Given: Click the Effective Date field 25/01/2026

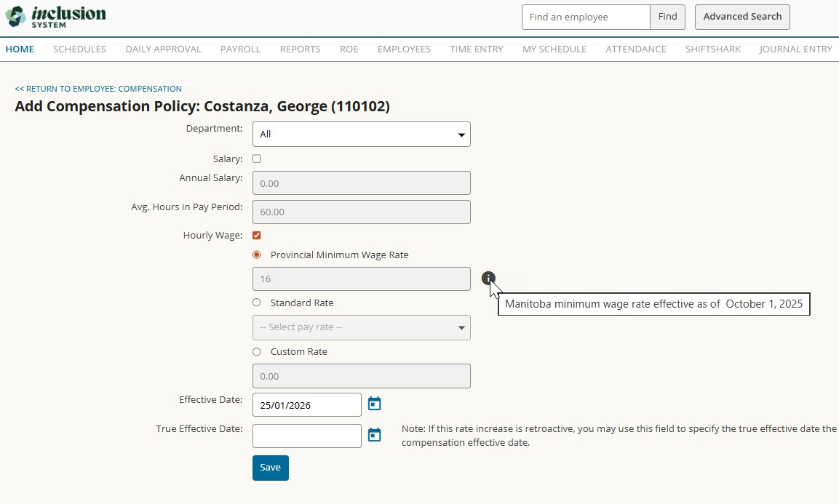Looking at the screenshot, I should [x=306, y=405].
